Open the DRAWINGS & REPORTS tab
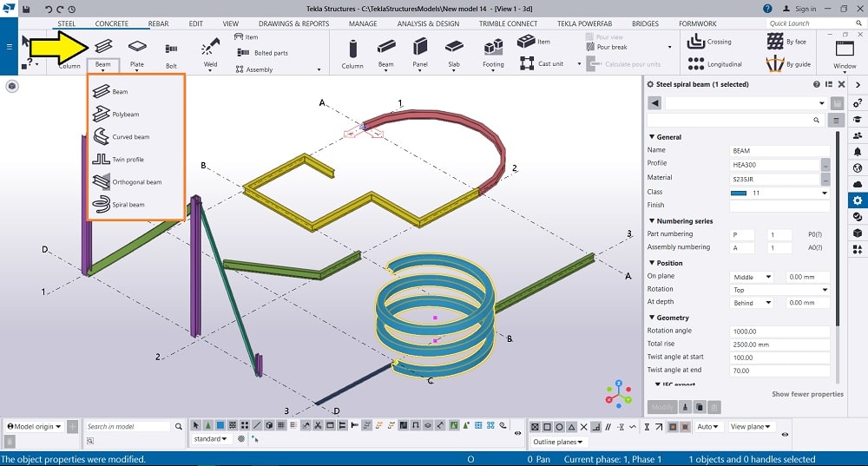The image size is (868, 466). point(293,23)
